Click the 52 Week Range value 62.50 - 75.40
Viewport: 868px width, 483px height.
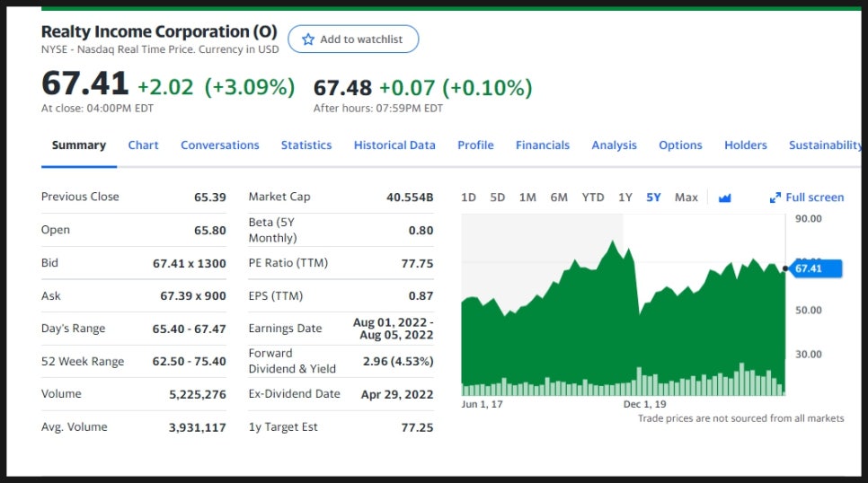[x=190, y=361]
